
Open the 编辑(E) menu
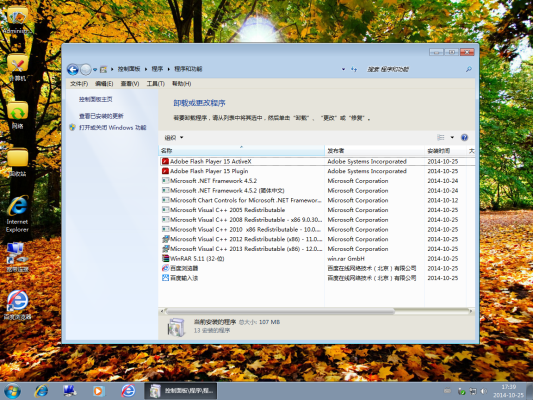[x=104, y=84]
